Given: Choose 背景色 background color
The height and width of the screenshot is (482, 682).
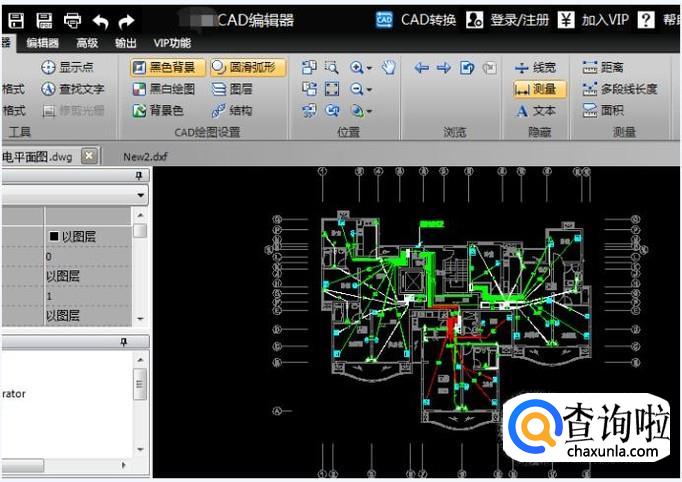Looking at the screenshot, I should pyautogui.click(x=158, y=110).
